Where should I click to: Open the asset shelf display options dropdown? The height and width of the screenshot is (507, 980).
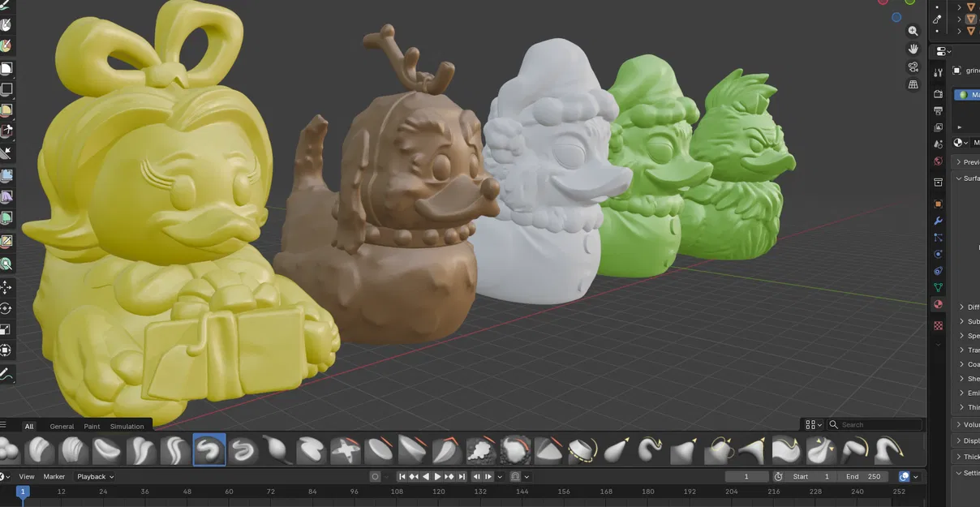click(814, 424)
